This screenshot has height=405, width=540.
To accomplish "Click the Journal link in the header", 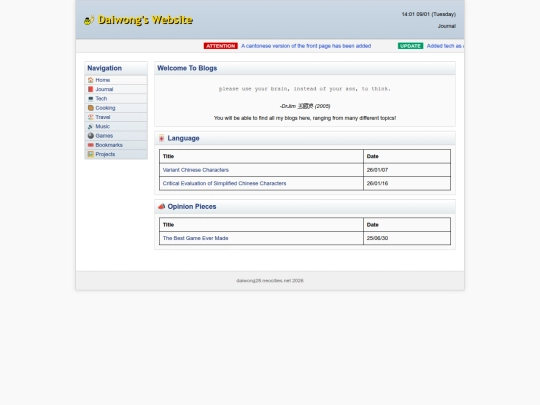I will tap(447, 26).
